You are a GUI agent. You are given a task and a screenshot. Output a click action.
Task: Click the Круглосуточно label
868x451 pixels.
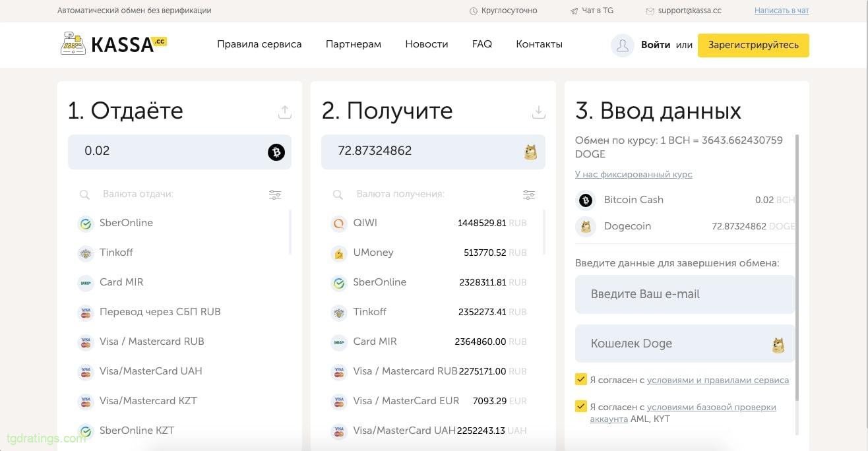[x=509, y=11]
